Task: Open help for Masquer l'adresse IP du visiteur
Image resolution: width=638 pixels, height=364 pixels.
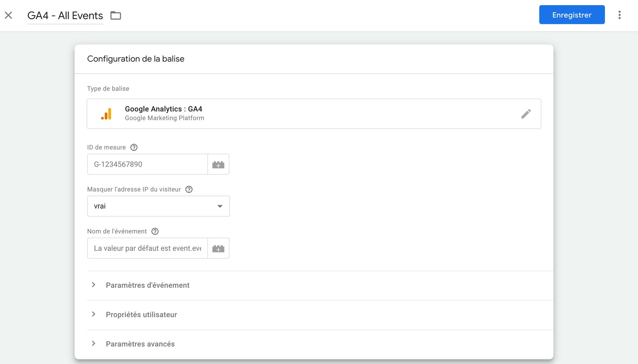Action: pyautogui.click(x=189, y=189)
